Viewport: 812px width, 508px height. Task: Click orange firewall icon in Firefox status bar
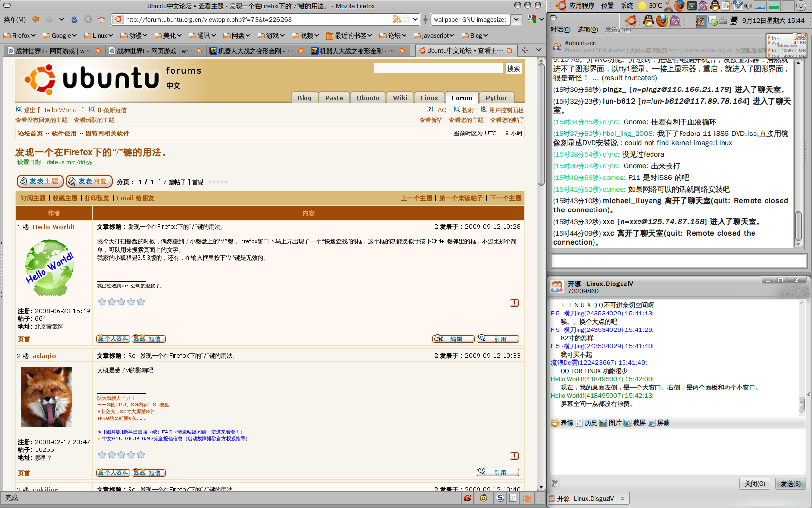pyautogui.click(x=527, y=498)
